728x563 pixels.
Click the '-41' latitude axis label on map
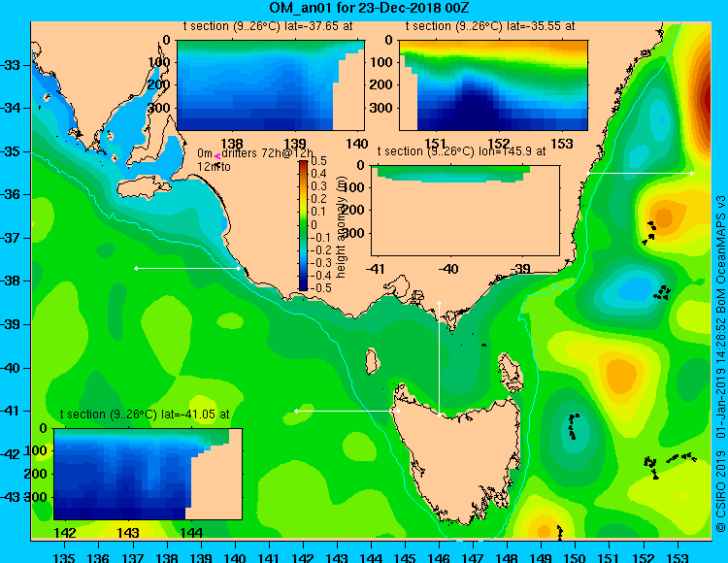click(x=11, y=411)
